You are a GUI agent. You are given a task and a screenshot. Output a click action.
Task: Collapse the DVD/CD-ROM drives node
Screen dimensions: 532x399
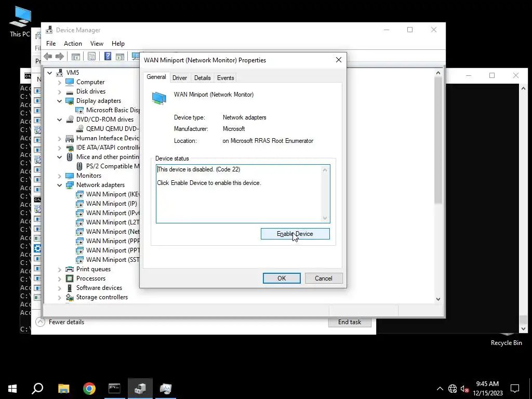click(x=59, y=120)
